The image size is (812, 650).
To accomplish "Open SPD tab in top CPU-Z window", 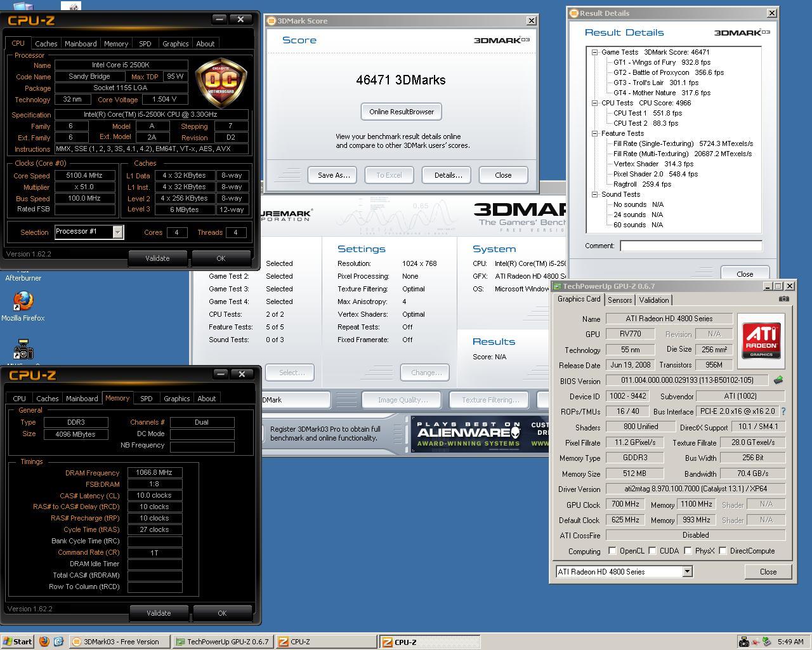I will (x=145, y=44).
